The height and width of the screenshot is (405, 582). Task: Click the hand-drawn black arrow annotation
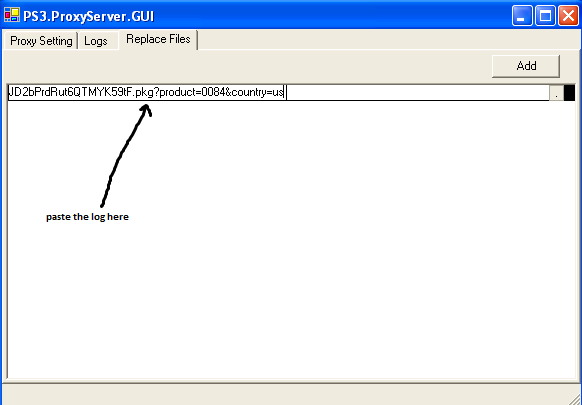(126, 155)
